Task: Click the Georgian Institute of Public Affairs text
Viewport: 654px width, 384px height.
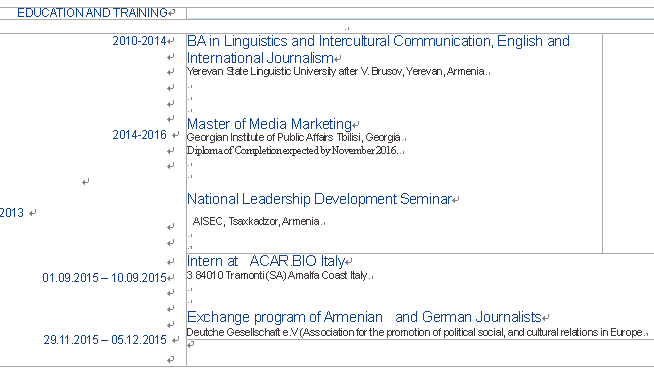Action: tap(294, 137)
